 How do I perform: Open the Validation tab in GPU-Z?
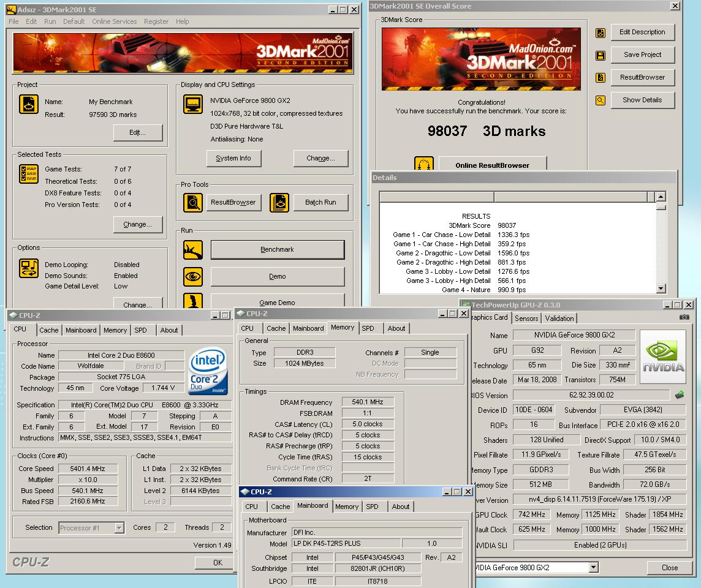(559, 318)
